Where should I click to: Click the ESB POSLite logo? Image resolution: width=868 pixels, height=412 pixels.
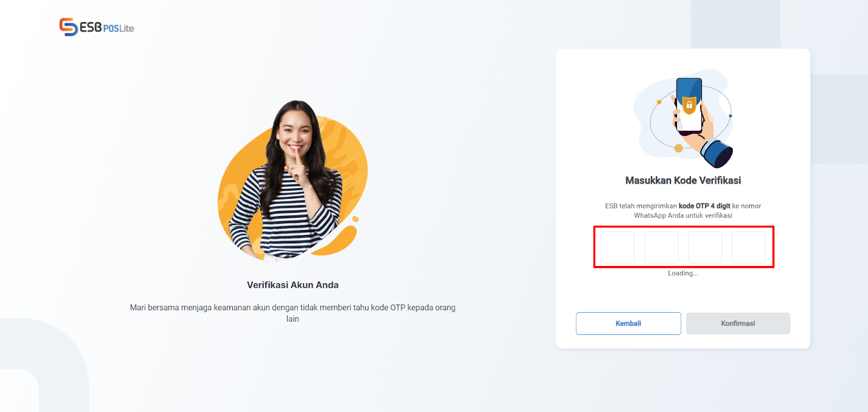coord(97,27)
